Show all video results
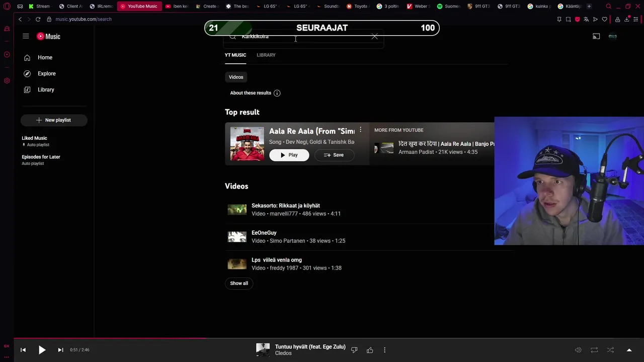 [239, 283]
